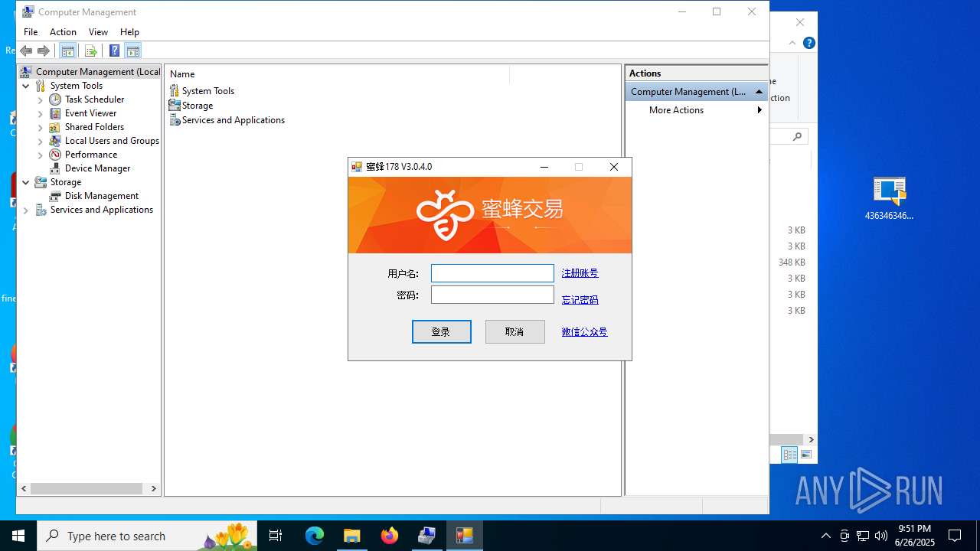Open Help via blue question toolbar icon
980x551 pixels.
point(114,51)
